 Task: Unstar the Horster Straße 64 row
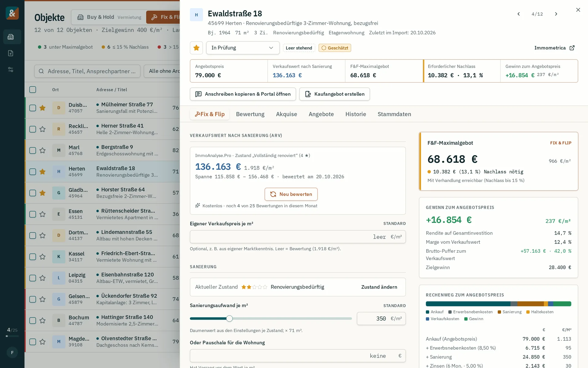coord(43,193)
